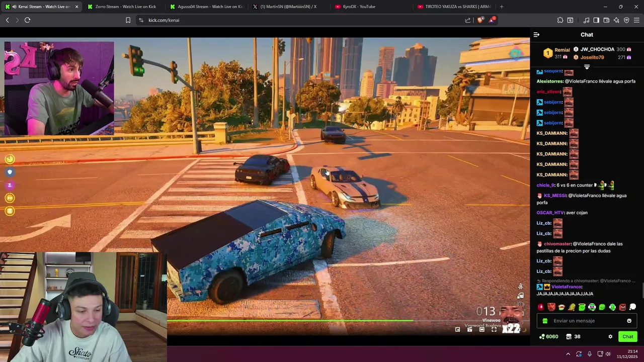Reload the kick.com/kenai page
The height and width of the screenshot is (362, 644).
coord(27,20)
